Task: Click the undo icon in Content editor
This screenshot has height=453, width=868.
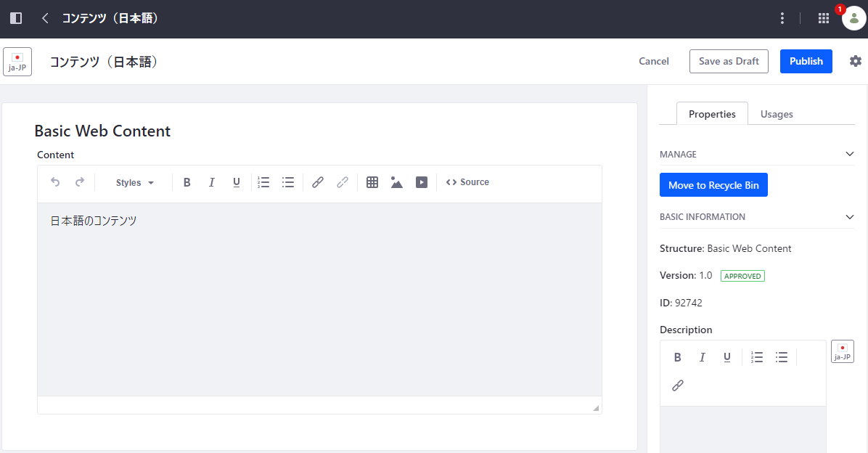Action: 55,182
